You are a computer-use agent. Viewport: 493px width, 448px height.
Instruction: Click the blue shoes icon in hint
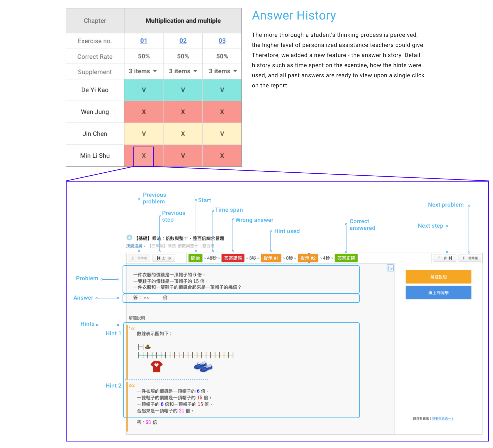pos(203,367)
